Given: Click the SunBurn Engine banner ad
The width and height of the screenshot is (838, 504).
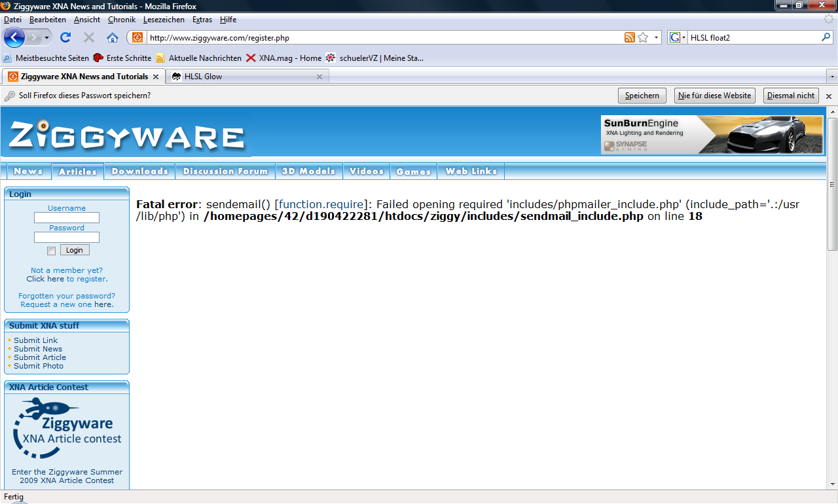Looking at the screenshot, I should pyautogui.click(x=712, y=135).
